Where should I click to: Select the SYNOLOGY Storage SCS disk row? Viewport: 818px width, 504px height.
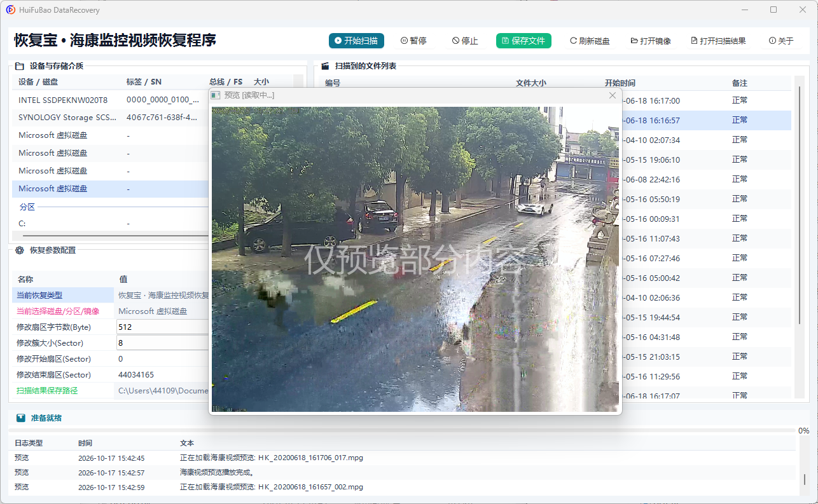[x=110, y=118]
